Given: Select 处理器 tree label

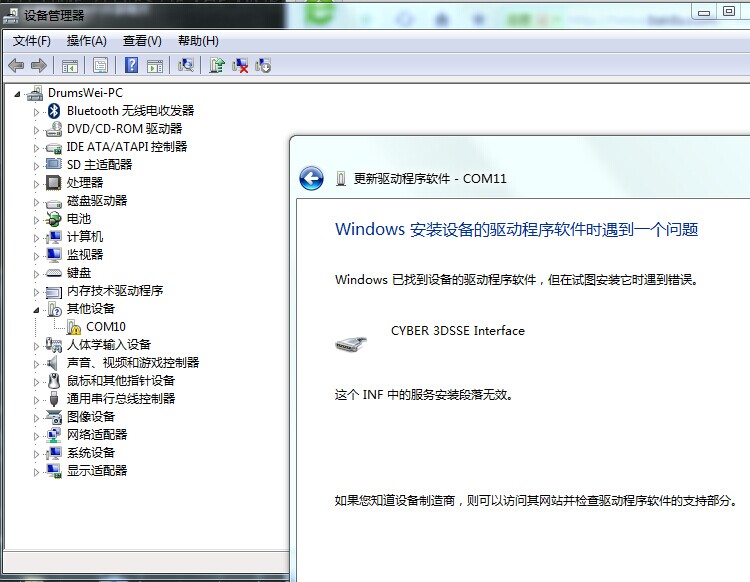Looking at the screenshot, I should coord(85,183).
